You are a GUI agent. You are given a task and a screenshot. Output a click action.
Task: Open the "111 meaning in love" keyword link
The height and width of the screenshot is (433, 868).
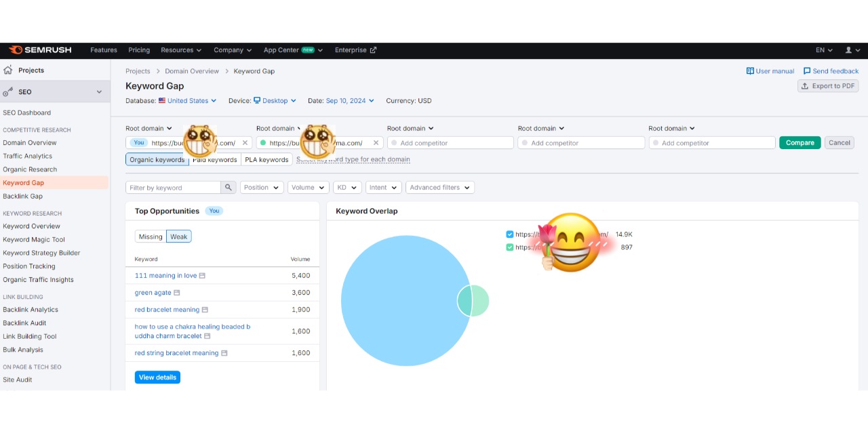[x=166, y=276]
